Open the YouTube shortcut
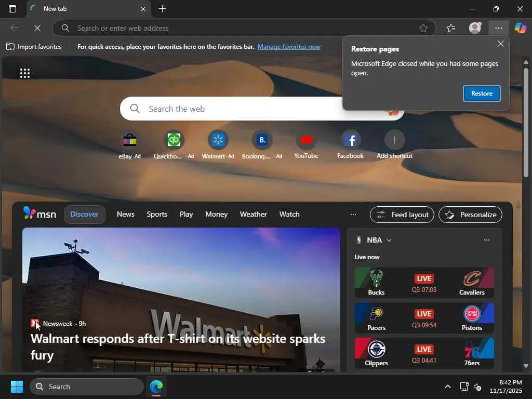This screenshot has width=532, height=399. coord(306,144)
